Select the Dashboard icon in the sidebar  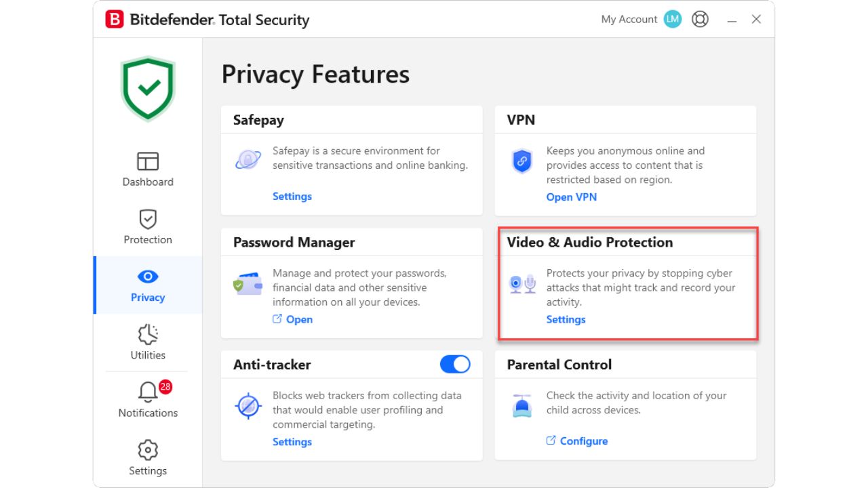(x=147, y=162)
